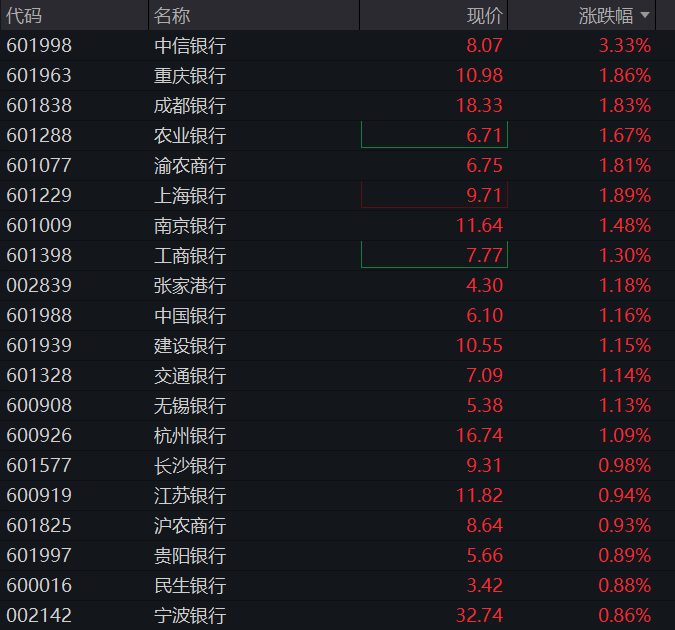Select the 1.81% change for 渝农商行
The width and height of the screenshot is (675, 630).
pyautogui.click(x=625, y=165)
